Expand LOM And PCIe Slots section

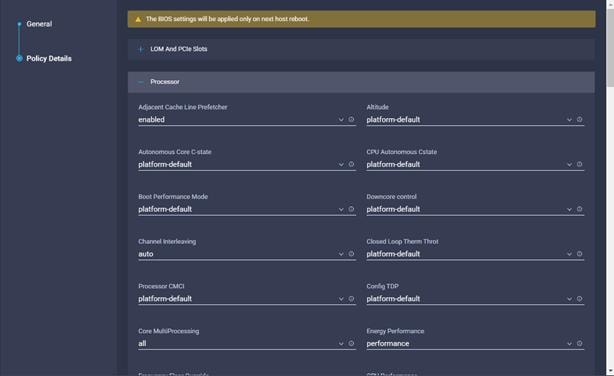pos(361,49)
